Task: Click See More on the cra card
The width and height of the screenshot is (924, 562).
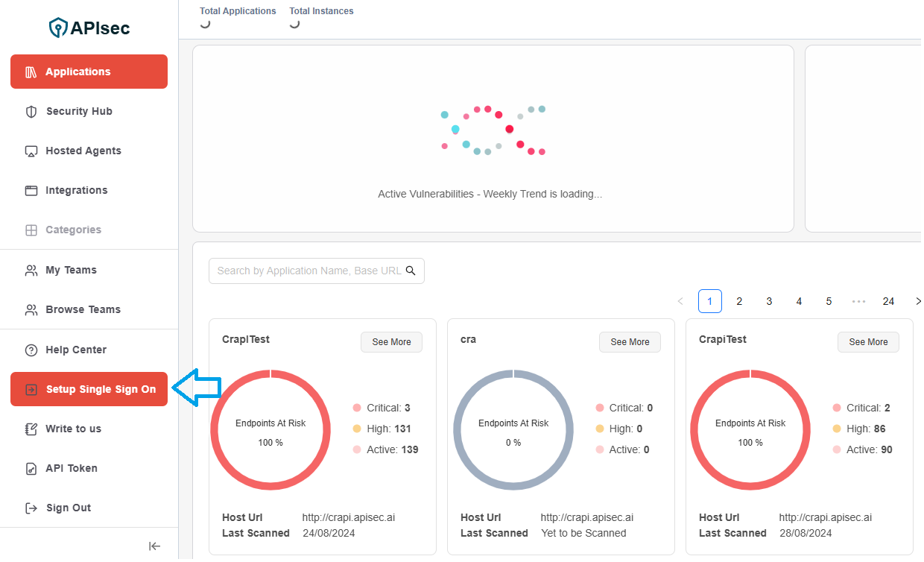Action: point(630,342)
